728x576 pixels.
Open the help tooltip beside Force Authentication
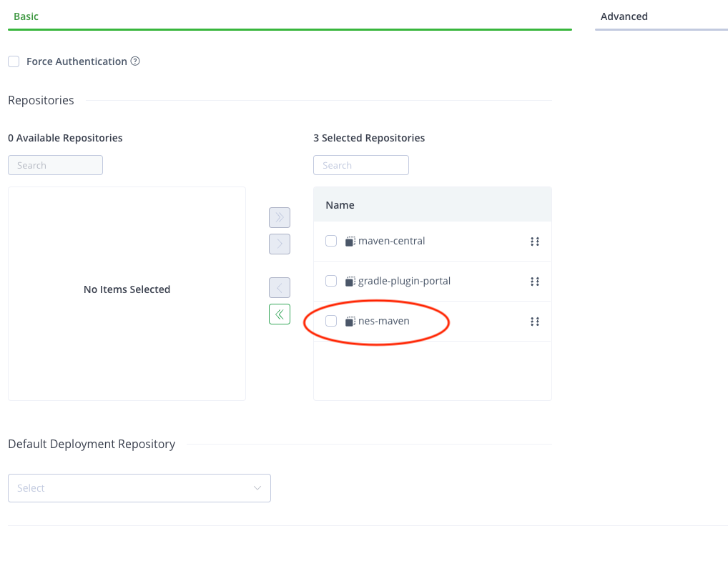pyautogui.click(x=135, y=61)
